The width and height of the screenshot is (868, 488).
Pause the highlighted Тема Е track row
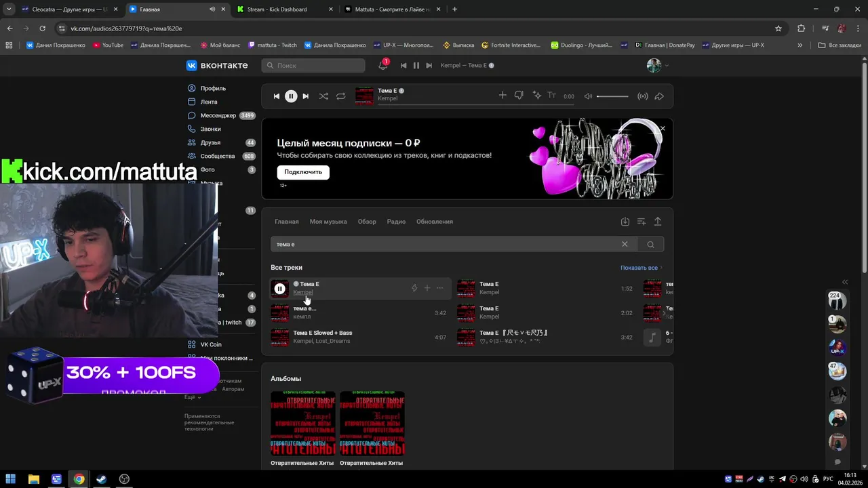point(279,289)
